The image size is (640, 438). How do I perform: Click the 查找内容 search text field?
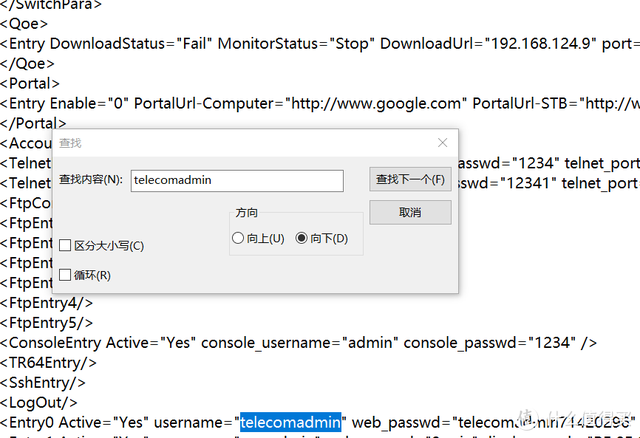pos(237,180)
